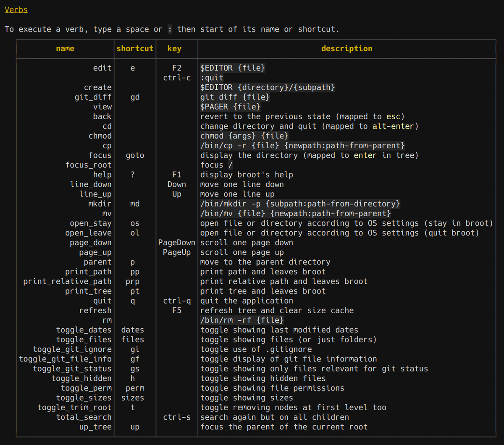The image size is (504, 445).
Task: Select the 'name' column header
Action: pyautogui.click(x=65, y=49)
